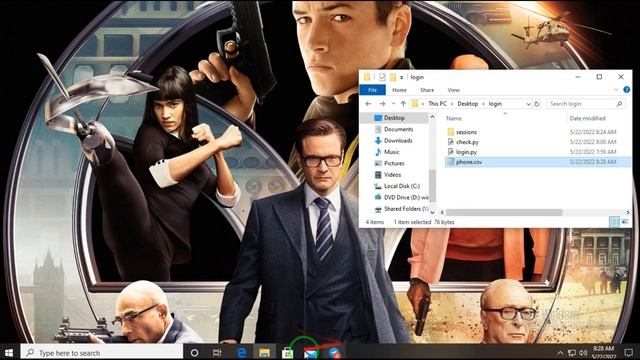Select Downloads in the navigation pane
Viewport: 640px width, 360px height.
(x=398, y=141)
